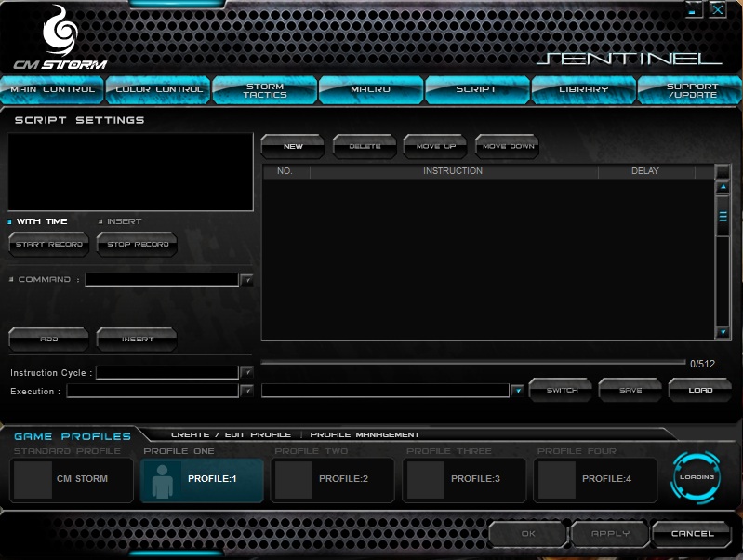This screenshot has height=560, width=743.
Task: Open script selection dropdown next to Switch
Action: pos(518,391)
